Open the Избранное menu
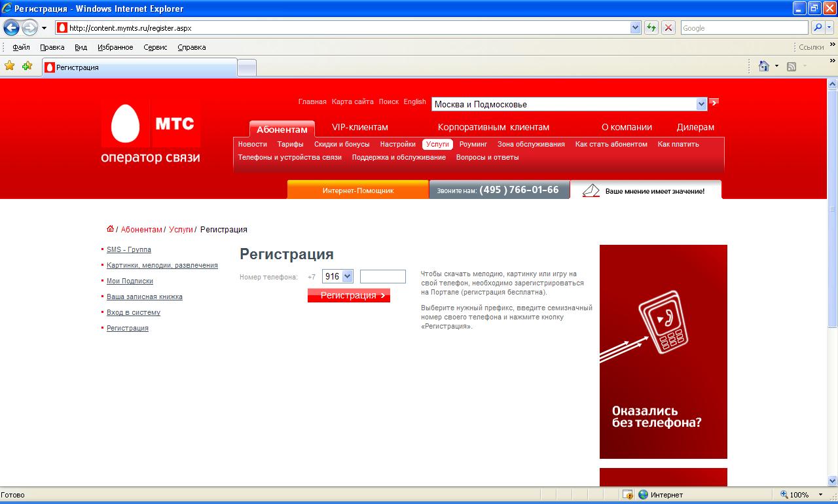Image resolution: width=838 pixels, height=504 pixels. click(x=115, y=47)
